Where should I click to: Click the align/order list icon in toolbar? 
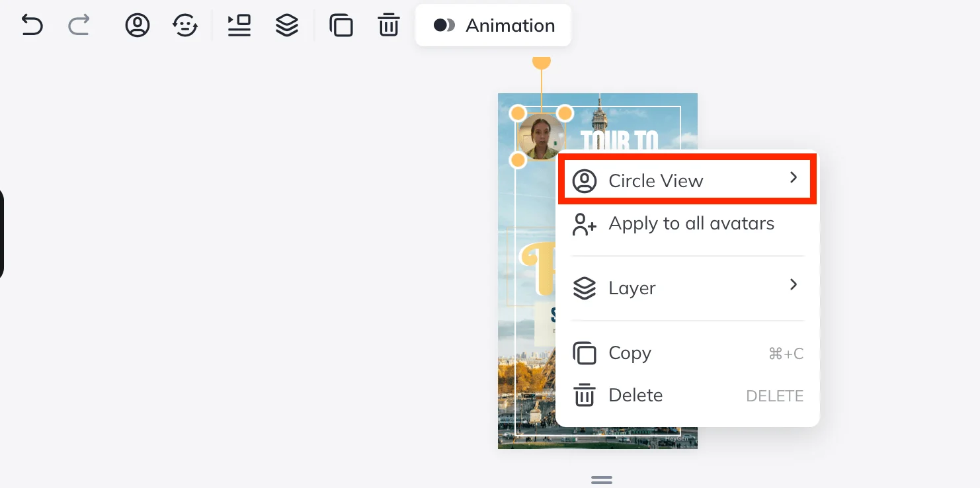coord(239,26)
